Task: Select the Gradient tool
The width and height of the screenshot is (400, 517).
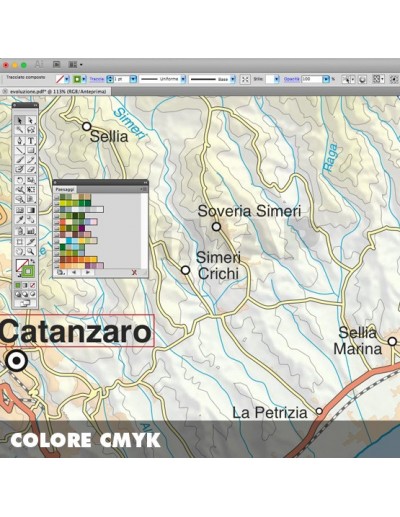Action: click(30, 210)
